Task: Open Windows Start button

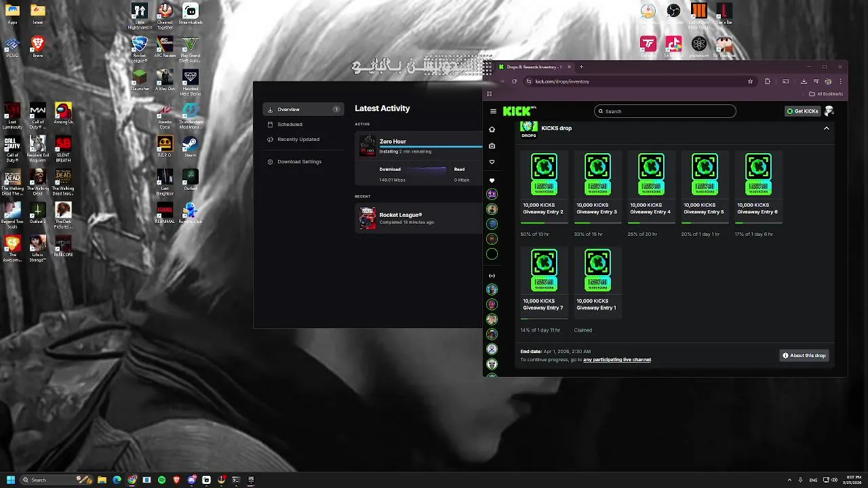Action: 11,480
